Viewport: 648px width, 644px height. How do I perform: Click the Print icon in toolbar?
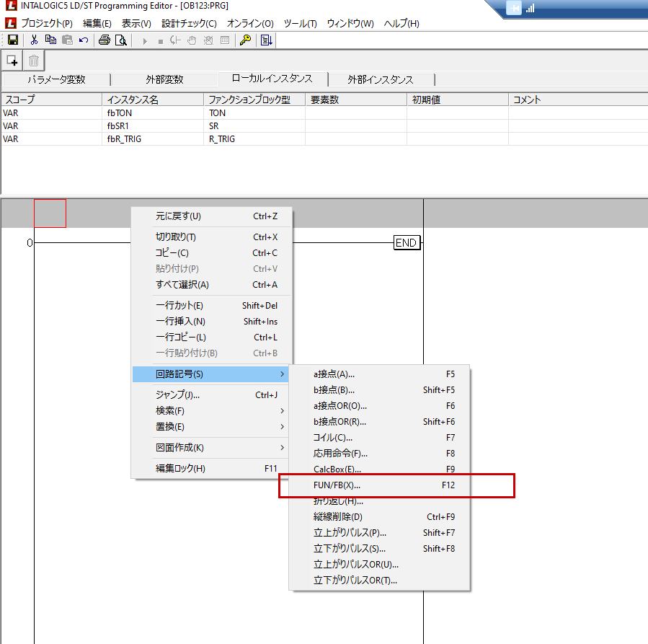point(105,40)
